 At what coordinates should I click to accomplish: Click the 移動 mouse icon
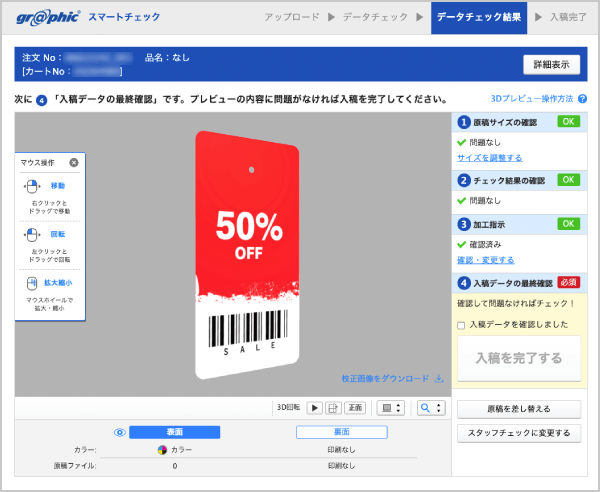(x=32, y=187)
